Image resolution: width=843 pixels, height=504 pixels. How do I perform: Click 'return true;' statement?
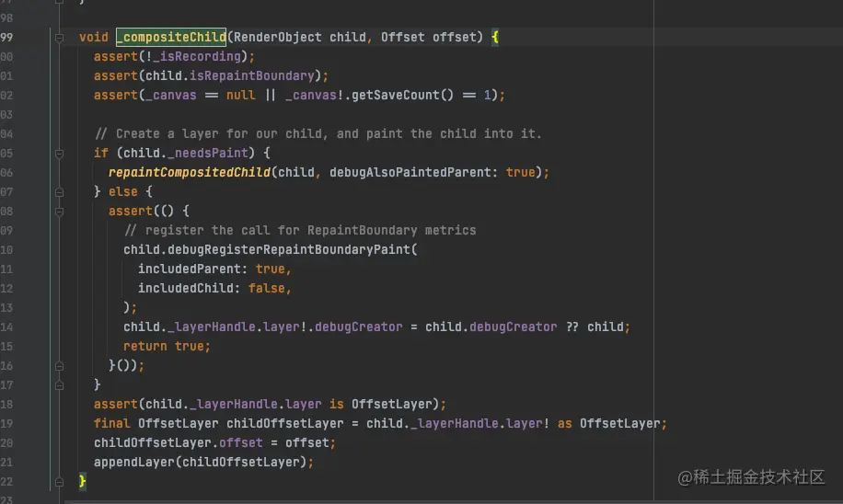(x=167, y=346)
